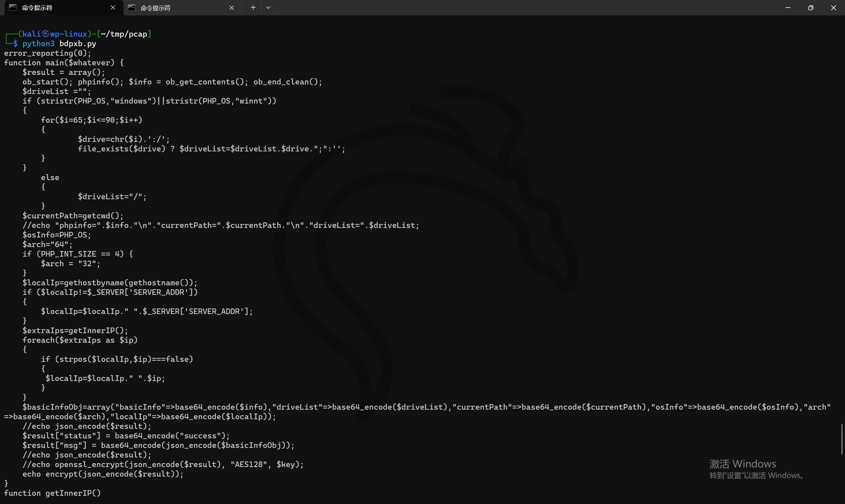Click the 激活 Windows watermark text

click(x=742, y=463)
